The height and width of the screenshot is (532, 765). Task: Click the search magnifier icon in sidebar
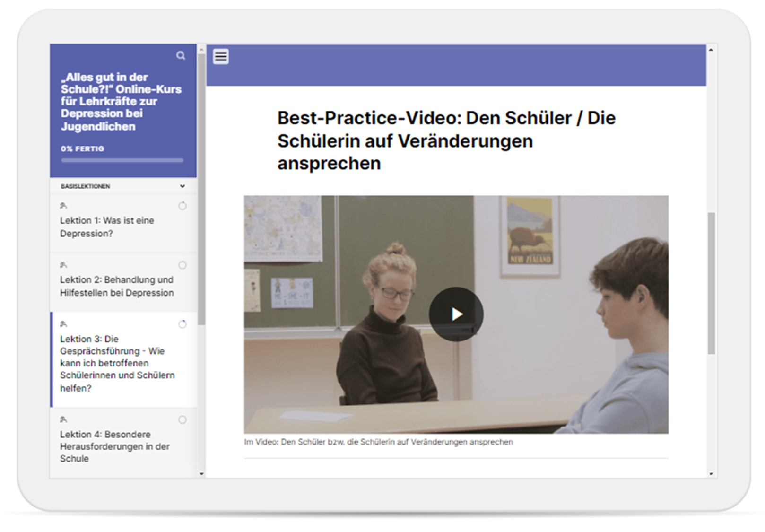181,56
